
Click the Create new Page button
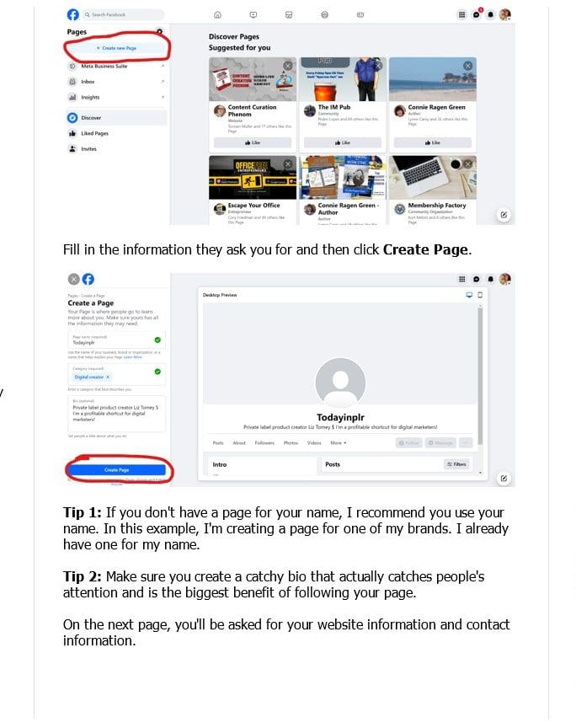[x=116, y=48]
